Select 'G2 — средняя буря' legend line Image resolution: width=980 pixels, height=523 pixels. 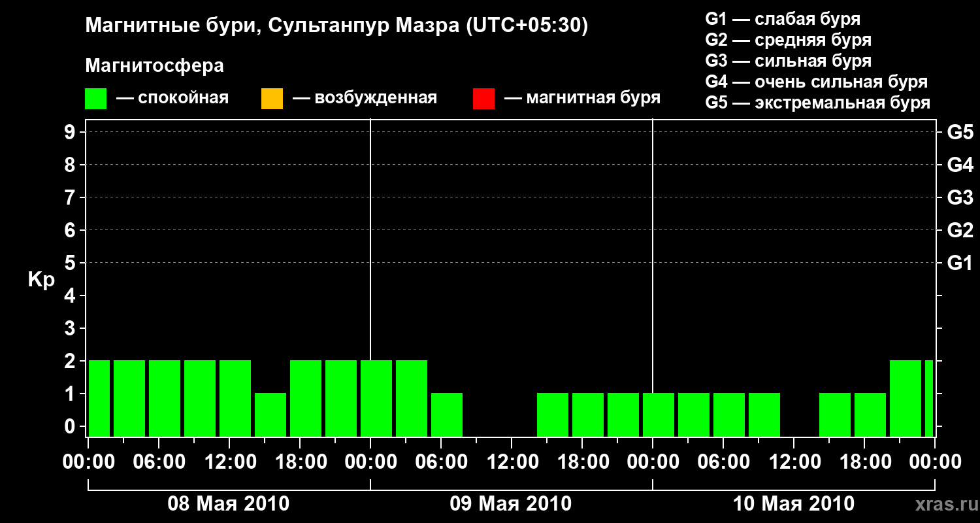click(789, 40)
